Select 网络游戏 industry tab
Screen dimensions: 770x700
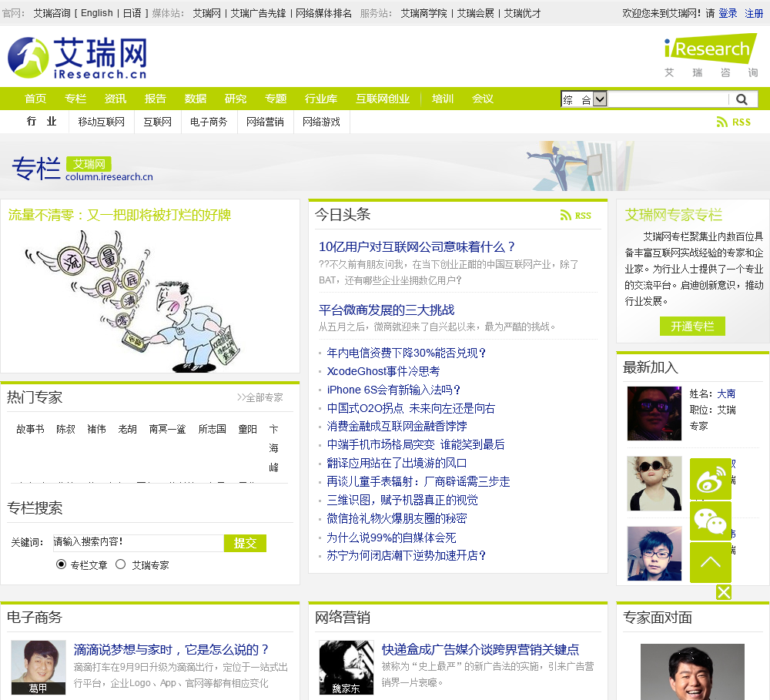point(321,122)
